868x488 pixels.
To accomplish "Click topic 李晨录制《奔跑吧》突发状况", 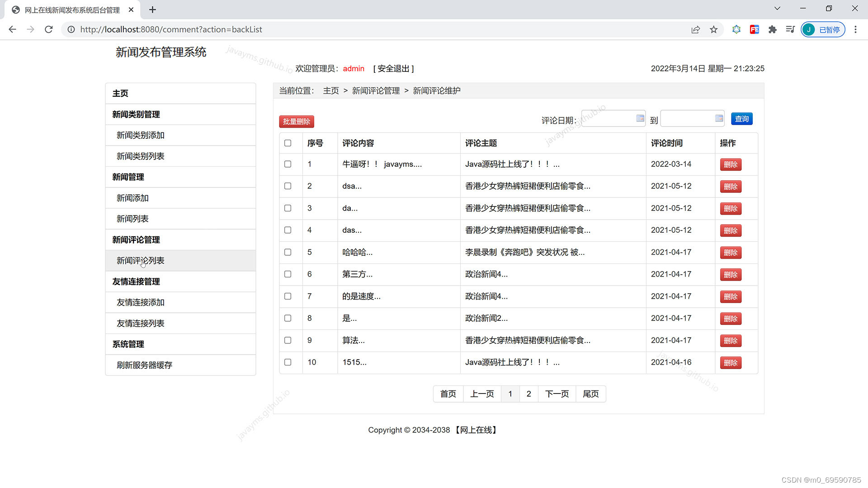I will [525, 252].
